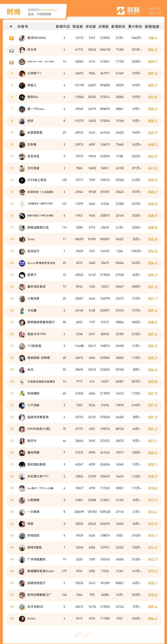The height and width of the screenshot is (644, 167).
Task: Click the 美洋MEIYANG profile avatar
Action: pyautogui.click(x=22, y=38)
